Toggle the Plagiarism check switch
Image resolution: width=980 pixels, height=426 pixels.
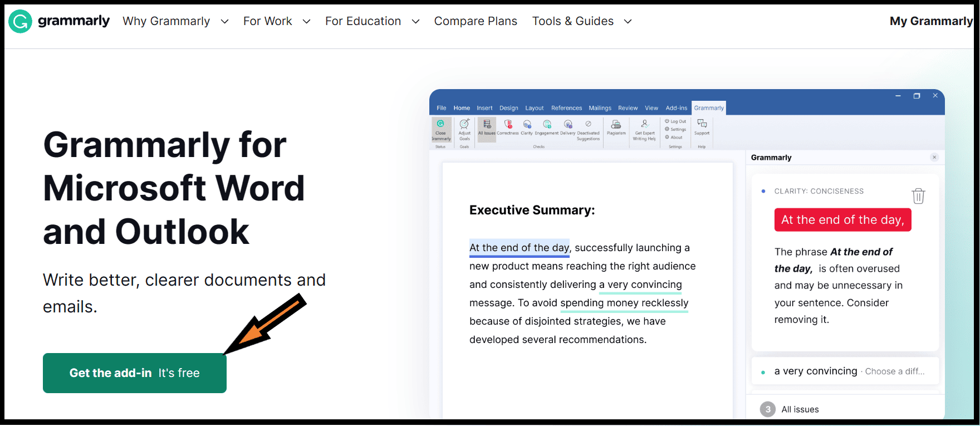click(616, 128)
